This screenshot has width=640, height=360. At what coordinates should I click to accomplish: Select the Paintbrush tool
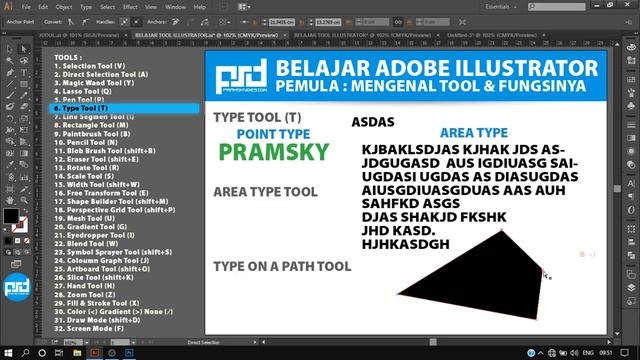point(10,96)
